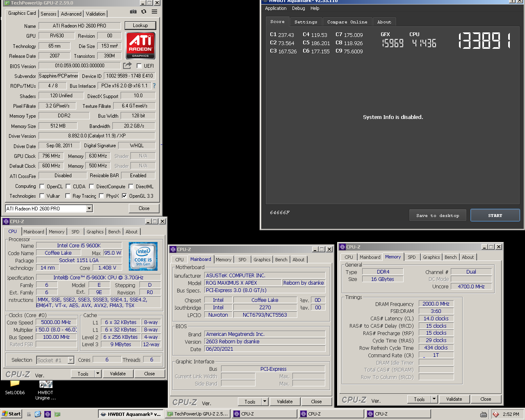The image size is (525, 420).
Task: Toggle the Vulkan checkbox
Action: (42, 196)
